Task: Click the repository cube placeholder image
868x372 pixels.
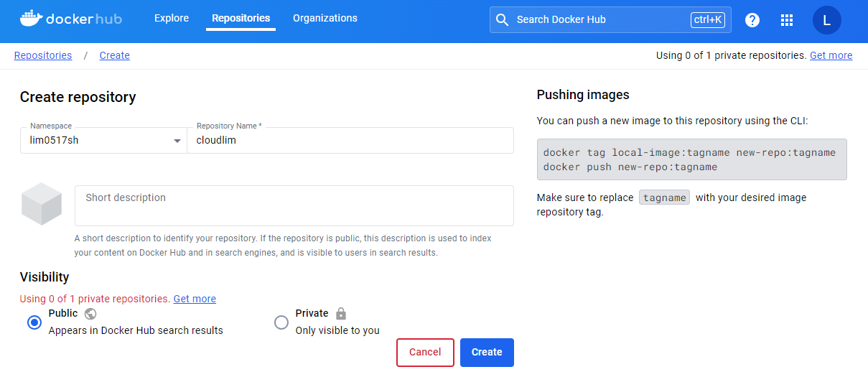Action: tap(42, 204)
